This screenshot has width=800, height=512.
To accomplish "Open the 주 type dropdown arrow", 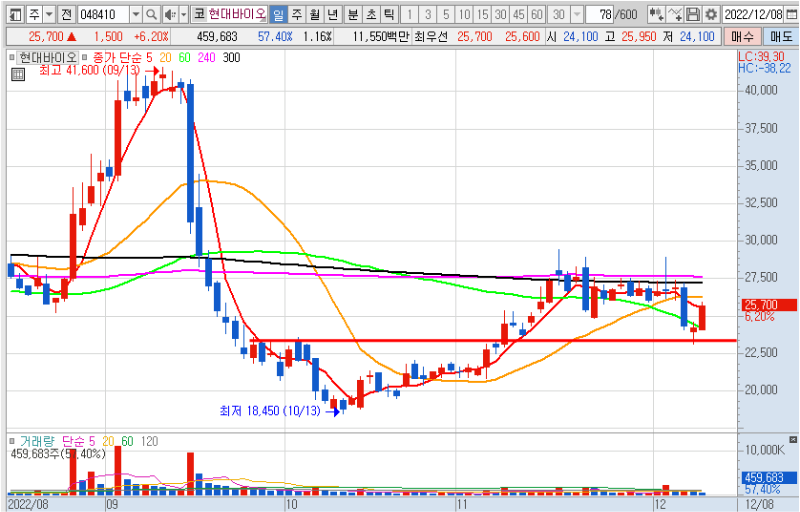I will click(49, 14).
